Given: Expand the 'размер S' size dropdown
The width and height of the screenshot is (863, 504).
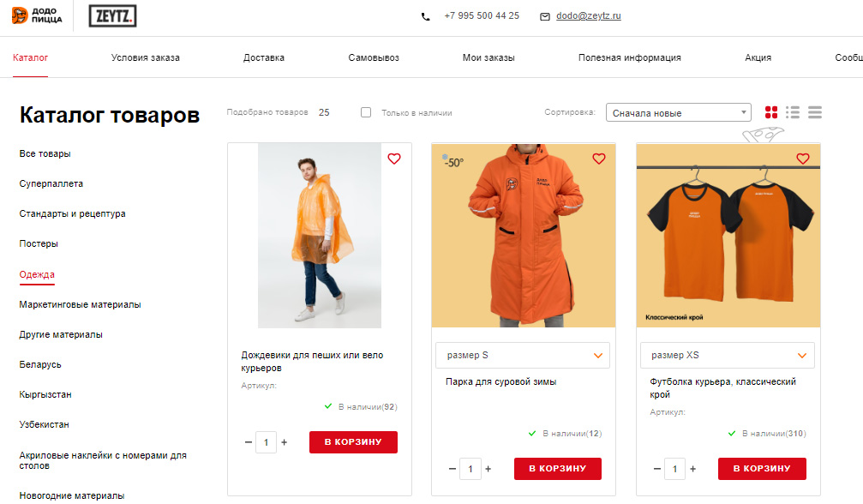Looking at the screenshot, I should click(x=522, y=355).
